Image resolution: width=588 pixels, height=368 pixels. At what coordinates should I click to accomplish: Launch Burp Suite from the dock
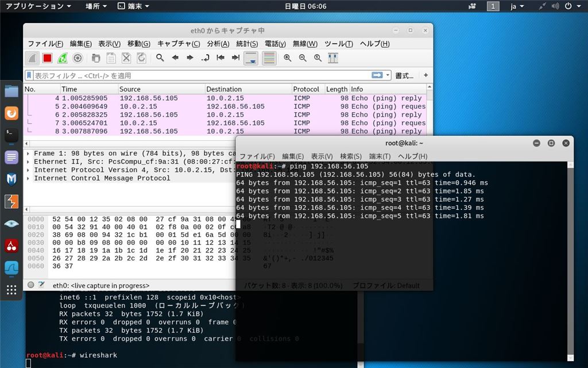[x=11, y=202]
